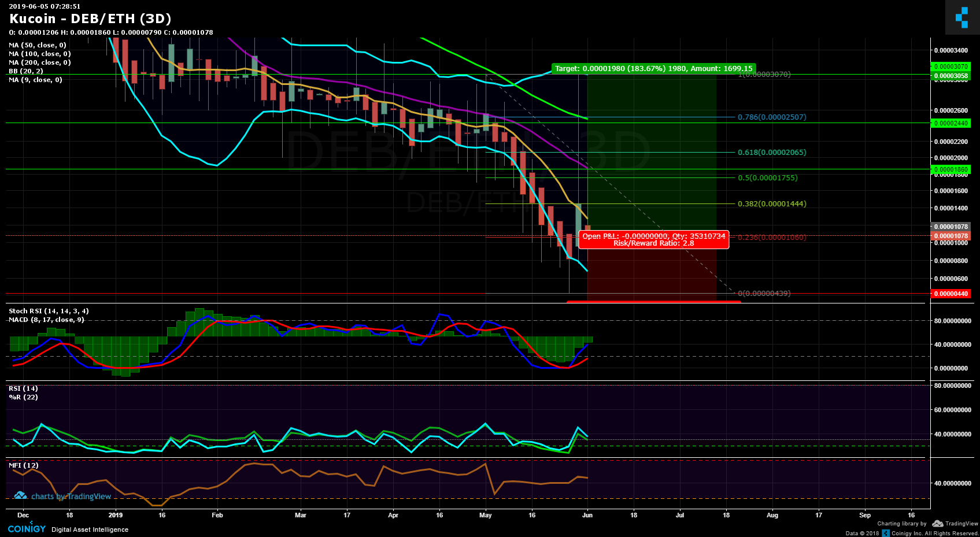Image resolution: width=980 pixels, height=537 pixels.
Task: Click Fibonacci label '0.786(0.00002507)'
Action: click(x=772, y=117)
